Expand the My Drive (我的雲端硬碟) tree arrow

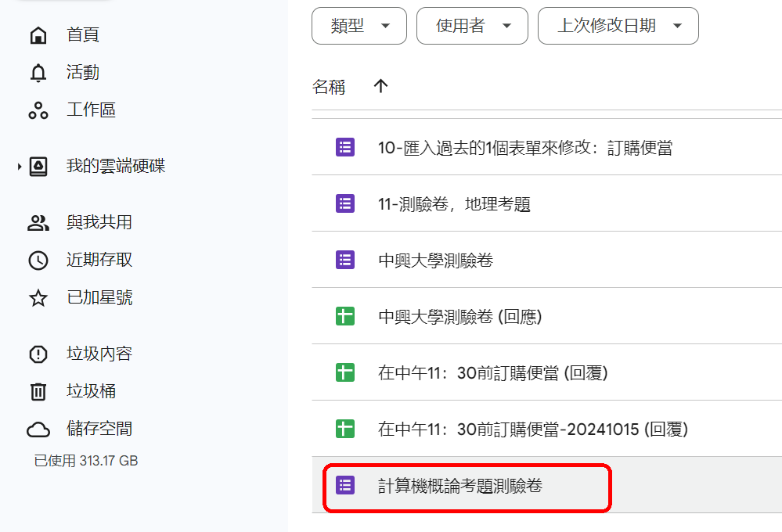tap(19, 167)
